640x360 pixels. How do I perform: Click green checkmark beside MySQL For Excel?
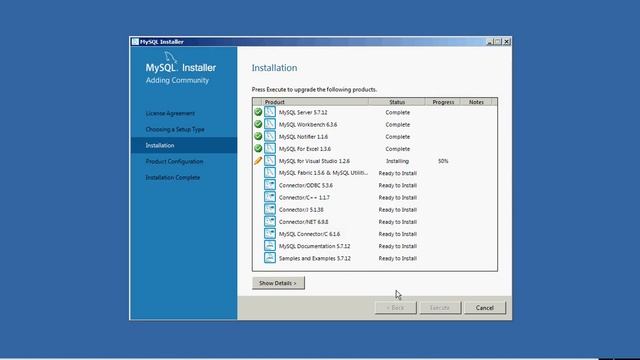(258, 149)
